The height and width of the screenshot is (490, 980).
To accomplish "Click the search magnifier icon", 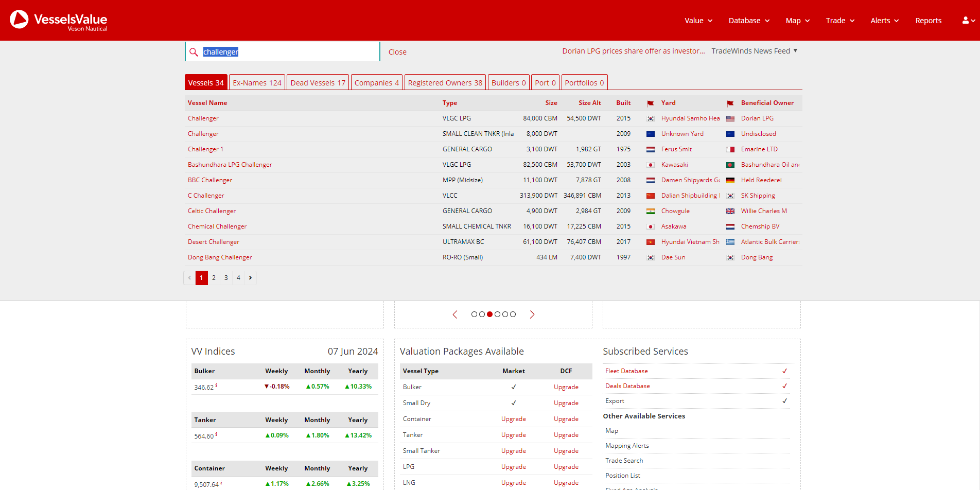I will tap(194, 52).
